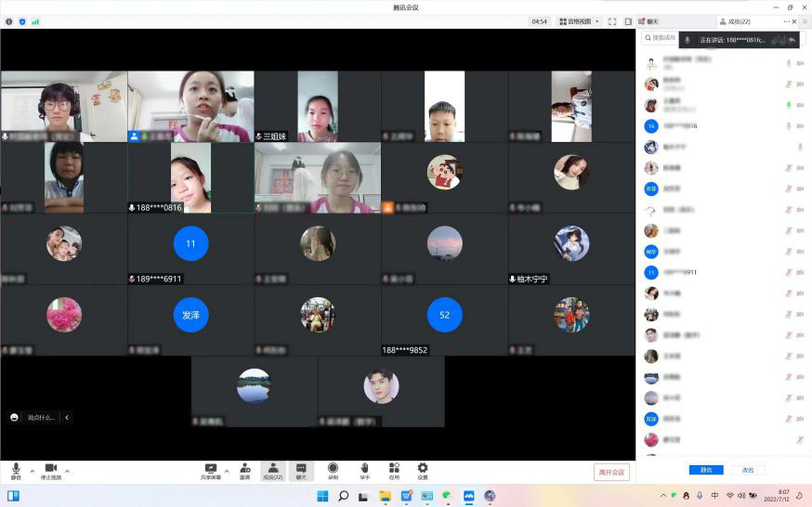
Task: Select the 柏木宁宁 participant tile
Action: click(571, 250)
